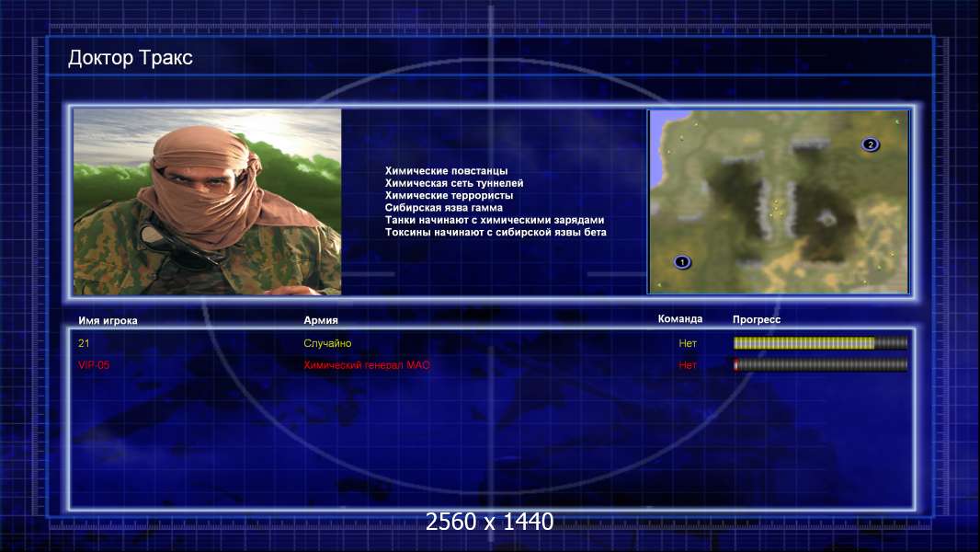Click the line Сибирская язва гамма
Image resolution: width=980 pixels, height=552 pixels.
[444, 208]
